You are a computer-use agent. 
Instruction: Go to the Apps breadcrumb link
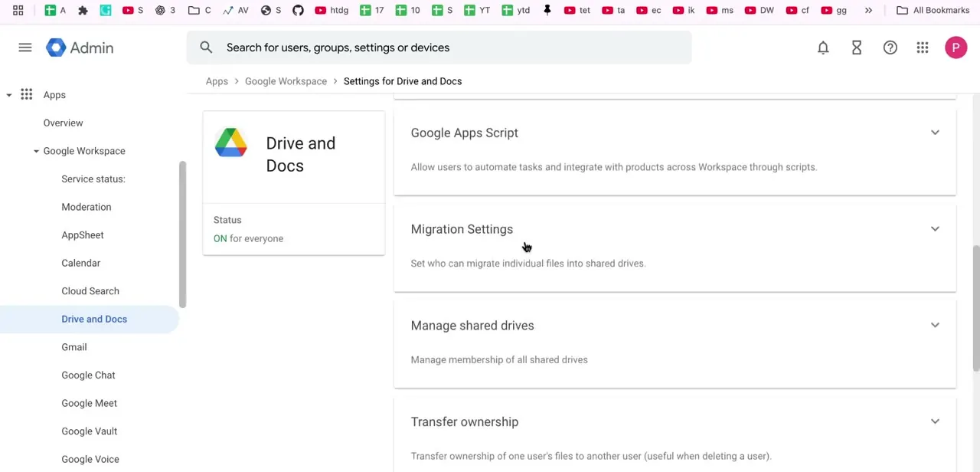click(217, 81)
